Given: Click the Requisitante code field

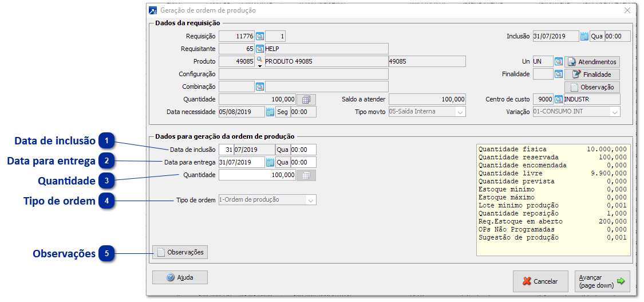Looking at the screenshot, I should 237,49.
